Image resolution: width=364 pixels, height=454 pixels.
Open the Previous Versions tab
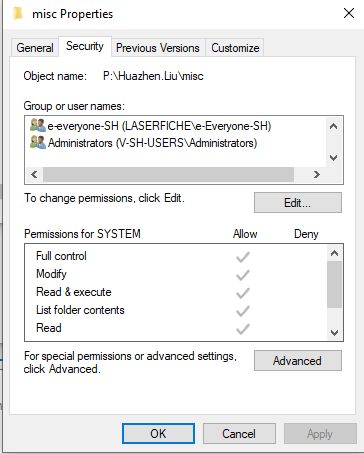click(158, 48)
